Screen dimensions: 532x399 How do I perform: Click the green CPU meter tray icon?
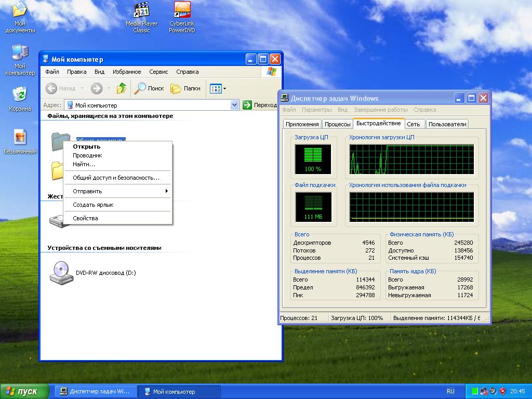(x=475, y=391)
